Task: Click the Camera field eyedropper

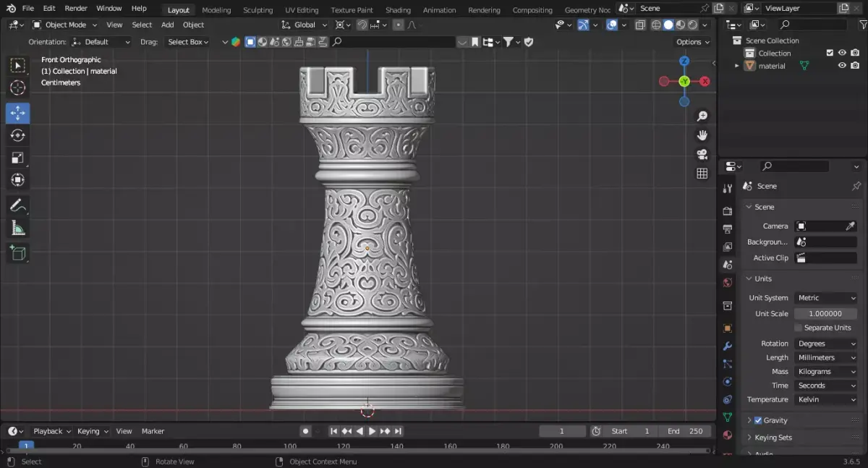Action: (x=851, y=226)
